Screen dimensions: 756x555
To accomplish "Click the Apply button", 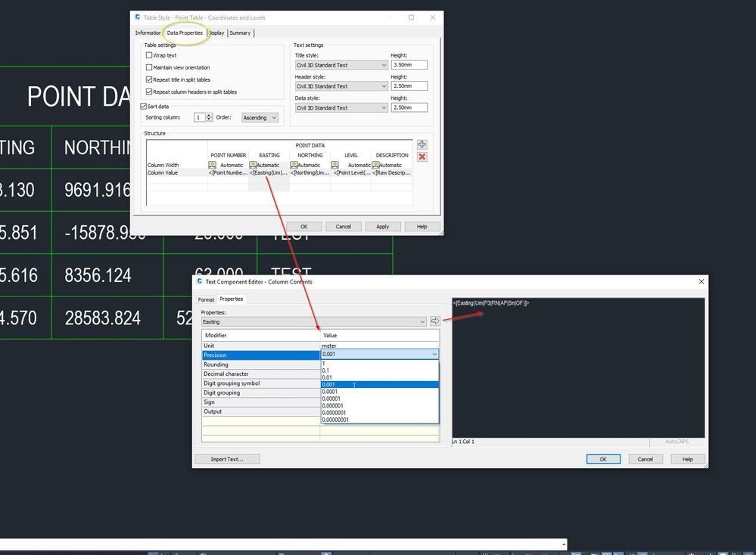I will point(382,226).
